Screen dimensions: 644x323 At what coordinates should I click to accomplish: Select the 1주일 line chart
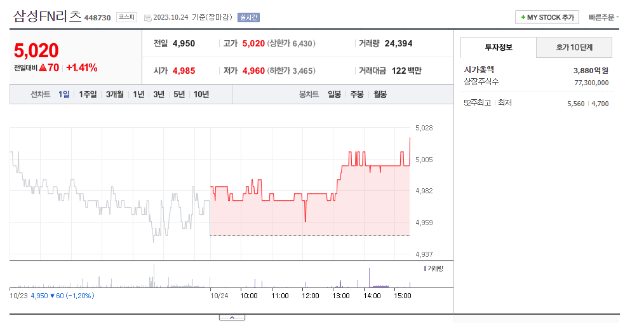[88, 94]
